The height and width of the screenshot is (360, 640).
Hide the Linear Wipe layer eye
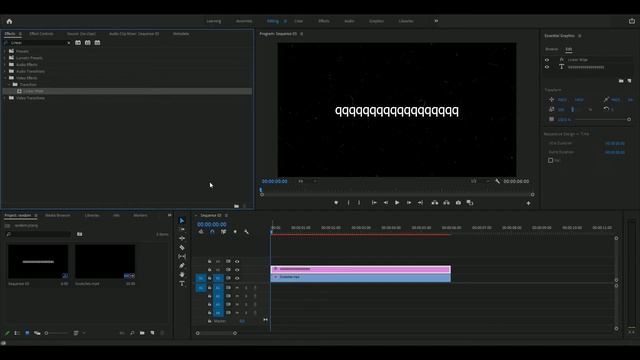pos(547,60)
